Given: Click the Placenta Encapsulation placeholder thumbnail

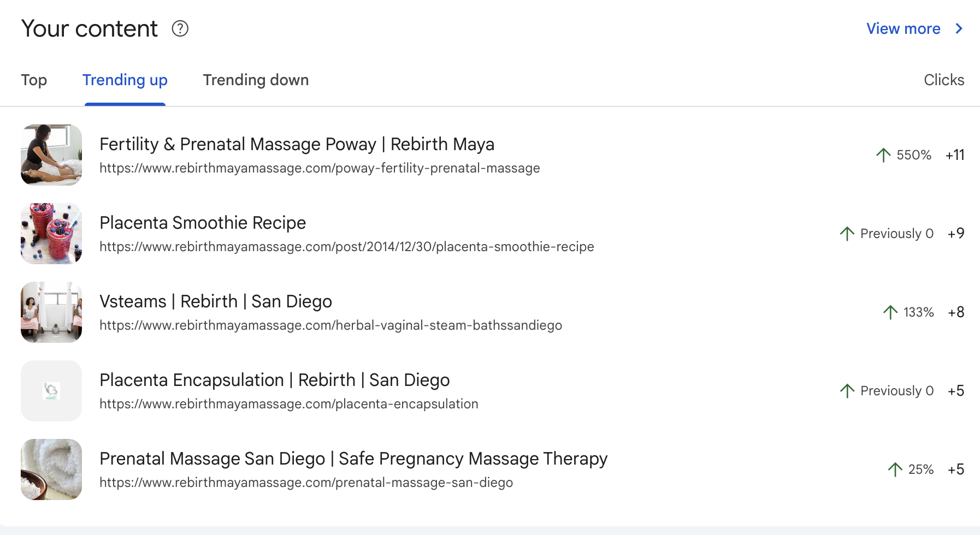Looking at the screenshot, I should pos(51,391).
